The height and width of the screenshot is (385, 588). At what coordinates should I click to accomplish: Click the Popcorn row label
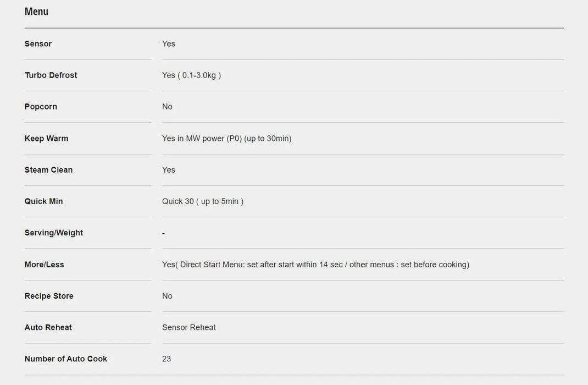tap(41, 107)
